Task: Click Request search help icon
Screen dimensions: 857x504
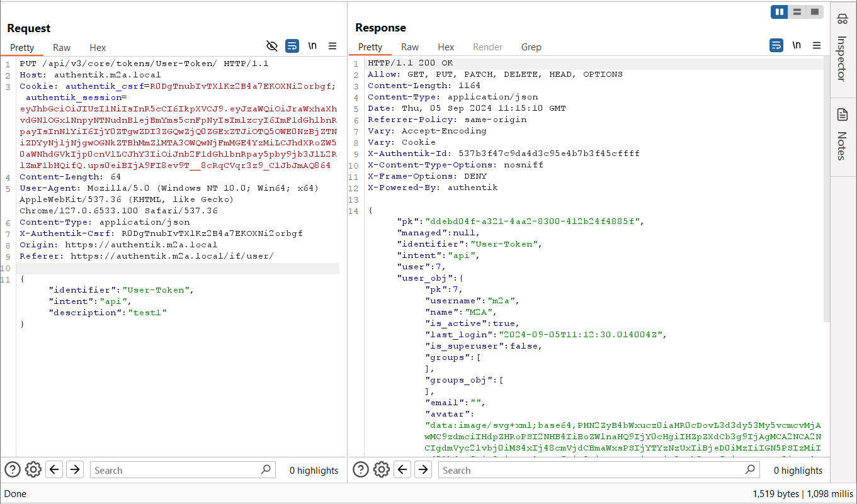Action: pos(13,469)
